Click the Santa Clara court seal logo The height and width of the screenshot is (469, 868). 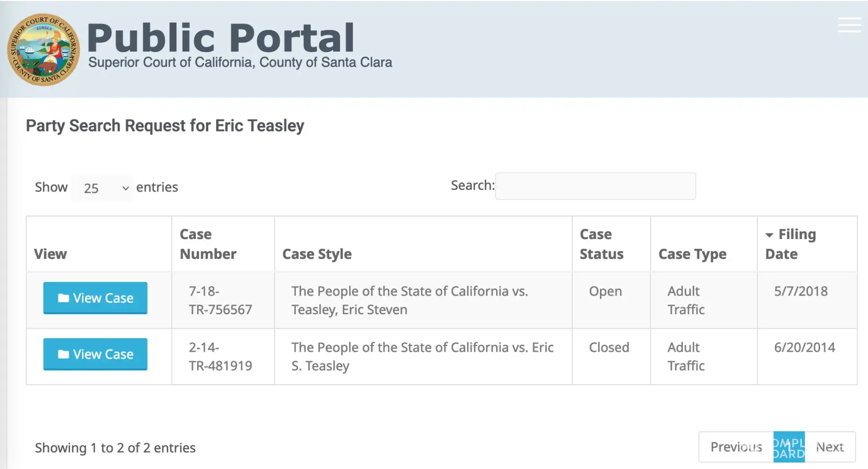tap(43, 50)
